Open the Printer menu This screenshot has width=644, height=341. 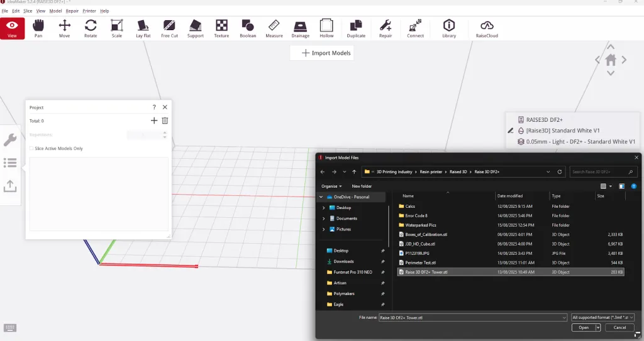pos(89,11)
